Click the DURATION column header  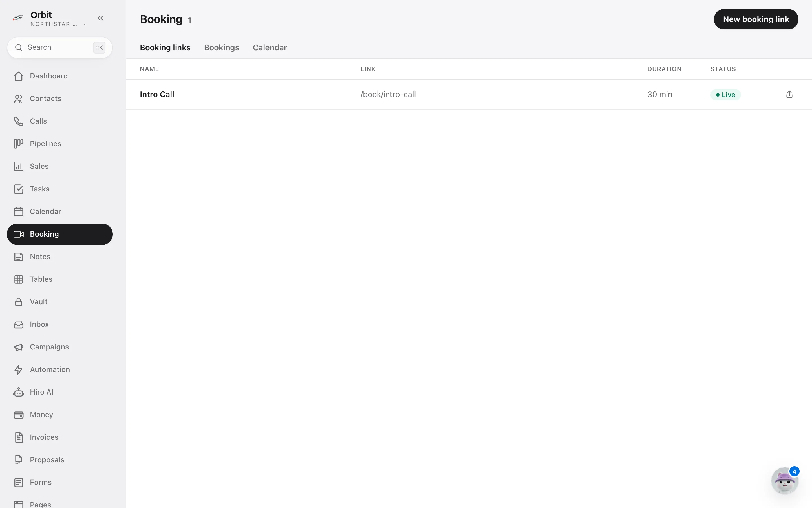(664, 69)
